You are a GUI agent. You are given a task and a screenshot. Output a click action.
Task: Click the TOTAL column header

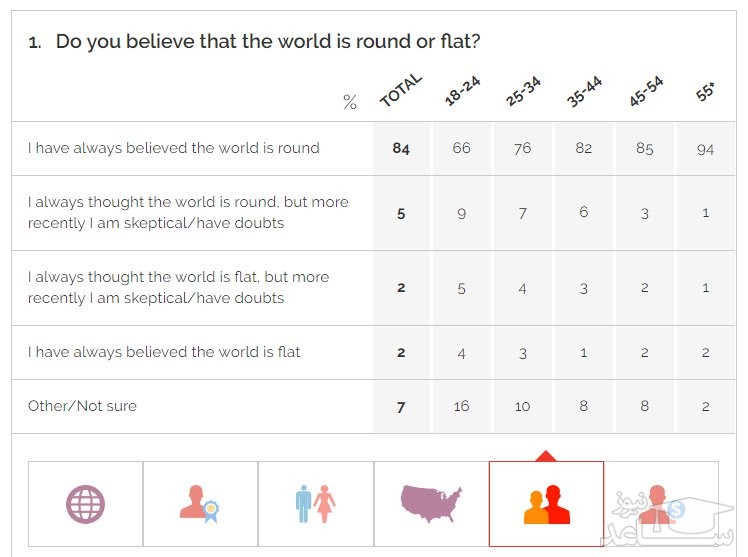400,92
